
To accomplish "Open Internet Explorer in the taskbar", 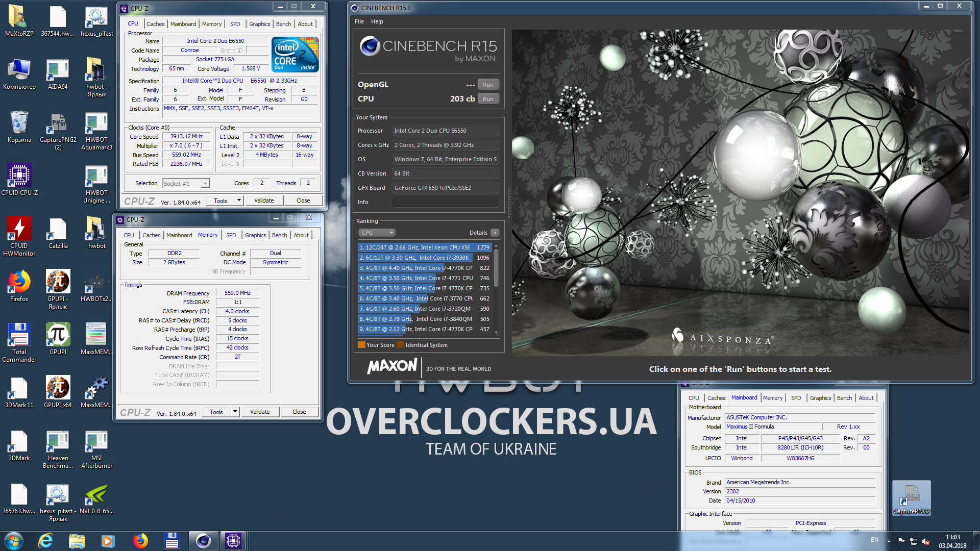I will 45,541.
